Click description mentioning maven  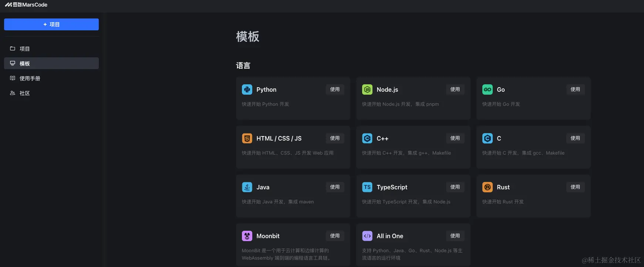pyautogui.click(x=278, y=202)
